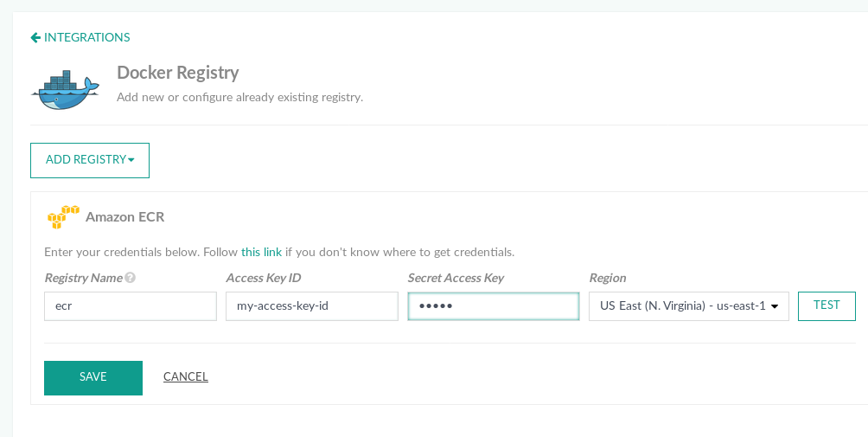Focus the Registry Name field containing 'ecr'

click(130, 306)
